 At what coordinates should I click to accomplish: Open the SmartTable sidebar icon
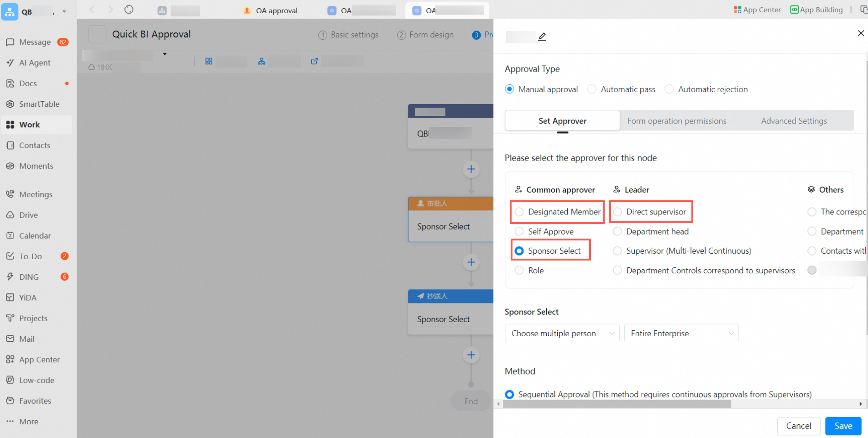10,104
